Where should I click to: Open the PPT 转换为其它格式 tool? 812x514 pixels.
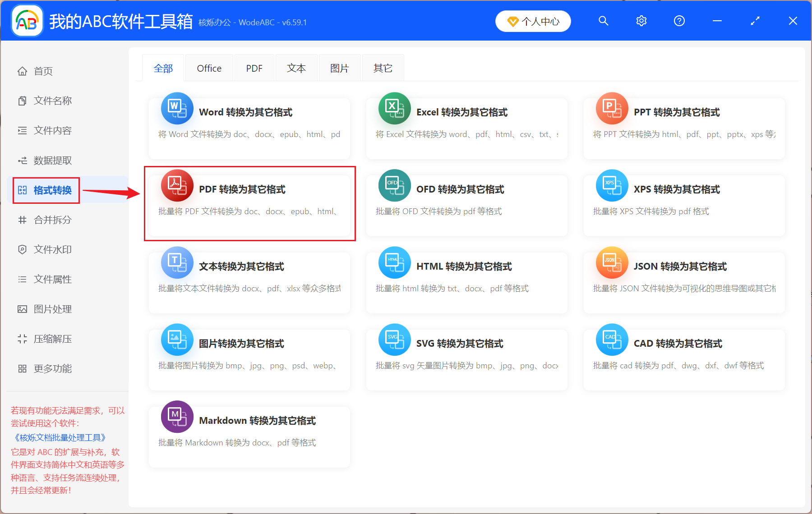684,128
